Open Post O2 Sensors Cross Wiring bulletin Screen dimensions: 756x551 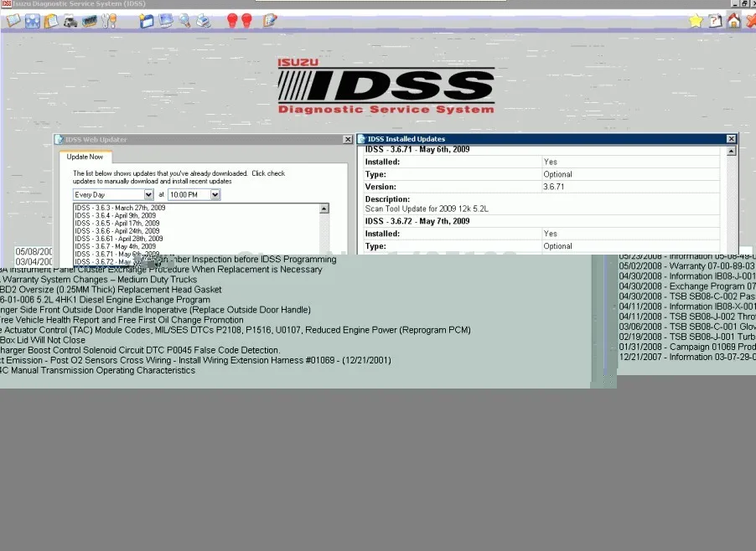[x=195, y=360]
